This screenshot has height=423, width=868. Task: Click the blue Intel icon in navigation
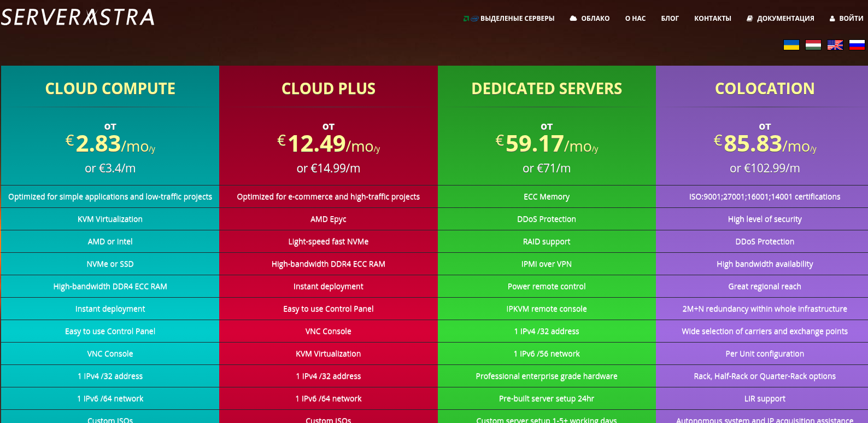click(474, 19)
